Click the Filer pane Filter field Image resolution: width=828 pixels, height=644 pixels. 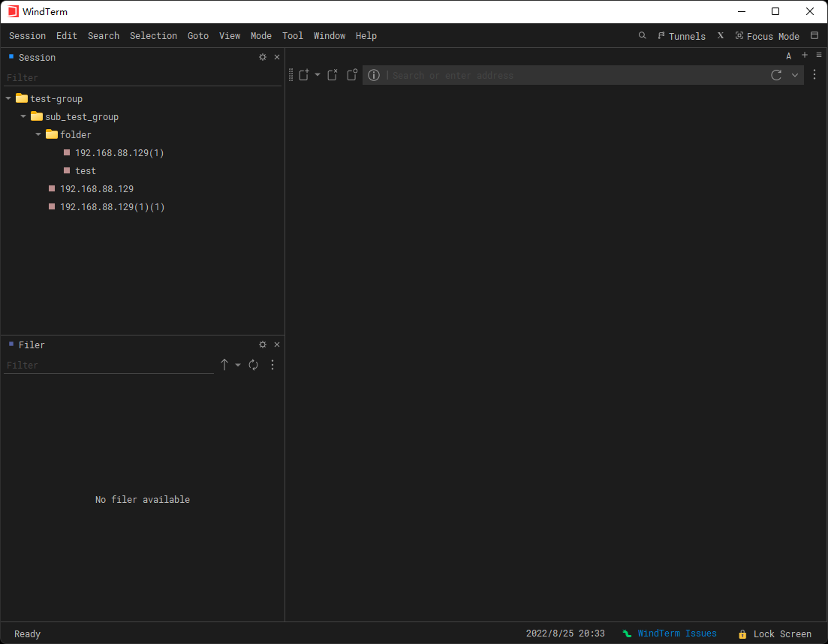point(109,365)
